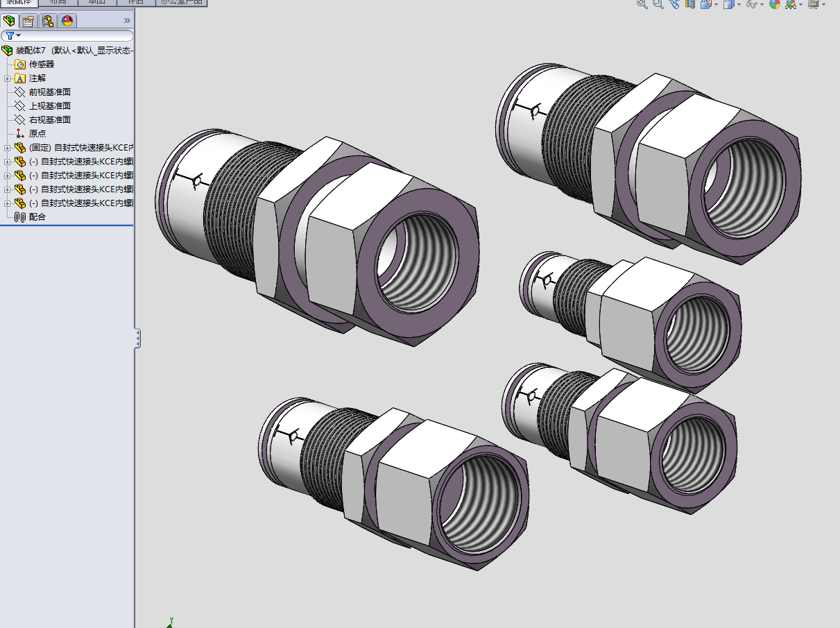Select the 传感器 sensors folder
Image resolution: width=840 pixels, height=628 pixels.
pos(35,65)
